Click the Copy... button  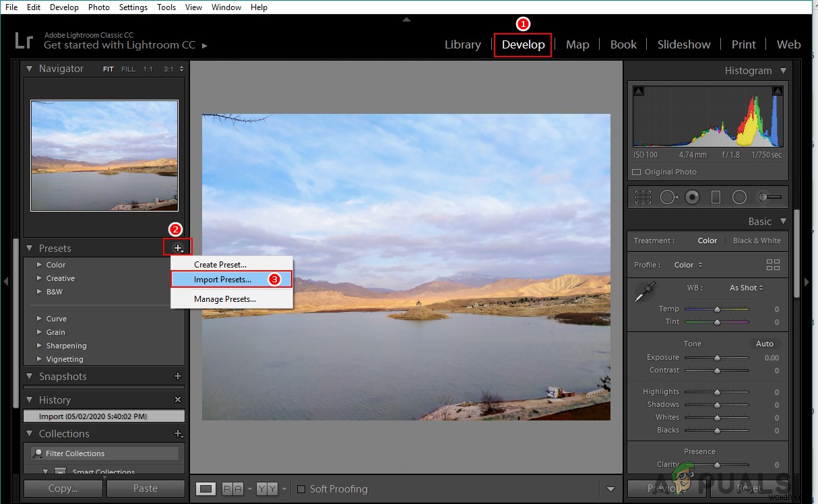63,489
